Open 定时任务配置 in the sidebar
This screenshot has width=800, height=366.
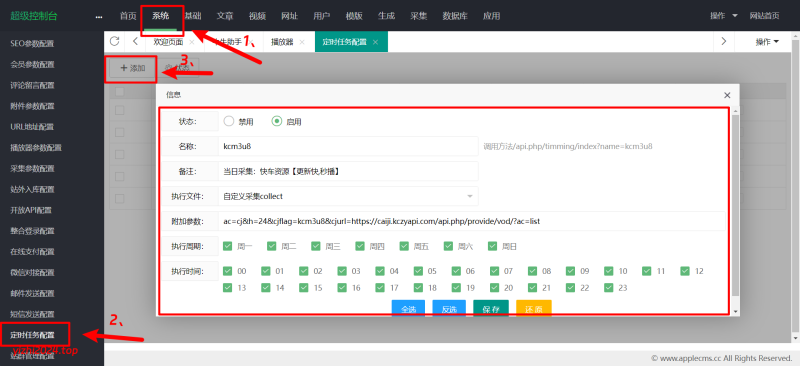pos(32,335)
